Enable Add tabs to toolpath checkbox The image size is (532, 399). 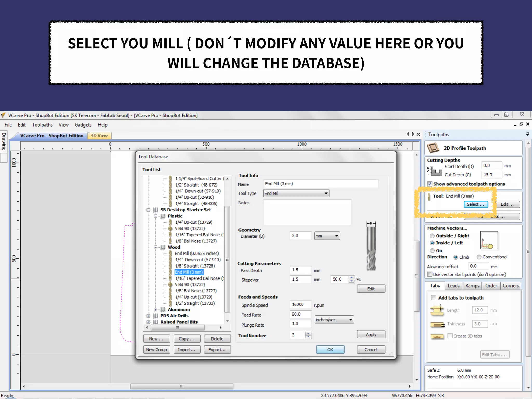pos(434,298)
